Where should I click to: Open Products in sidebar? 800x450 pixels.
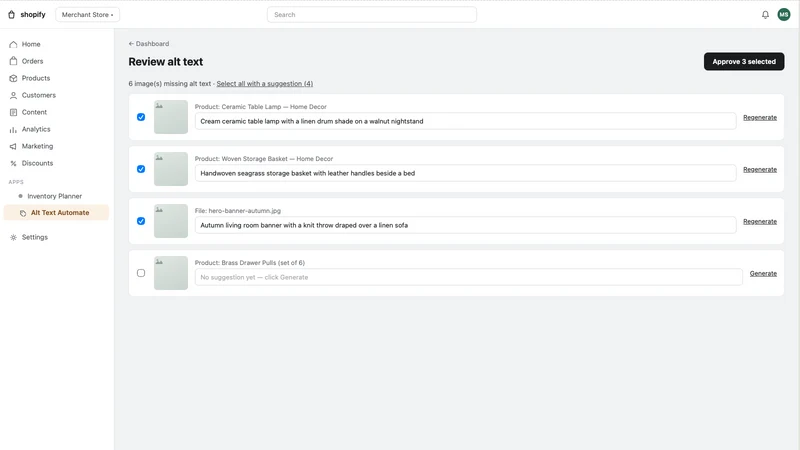pos(36,78)
